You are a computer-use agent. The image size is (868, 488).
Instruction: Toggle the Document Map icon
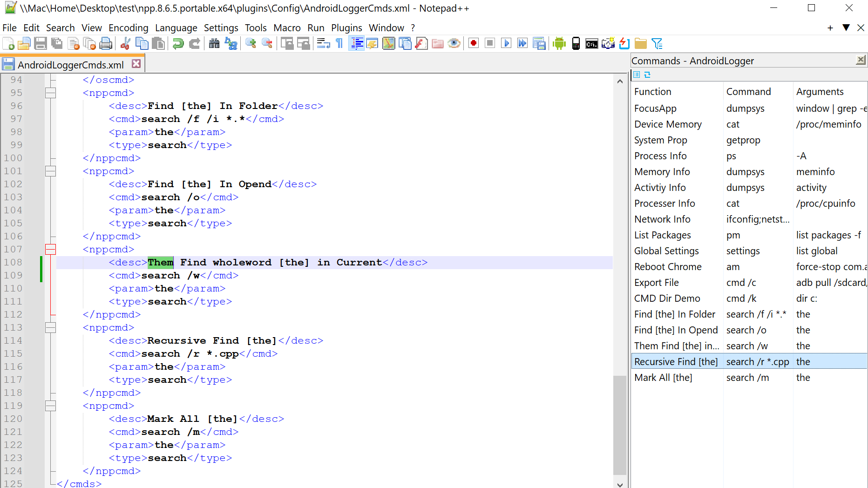388,44
